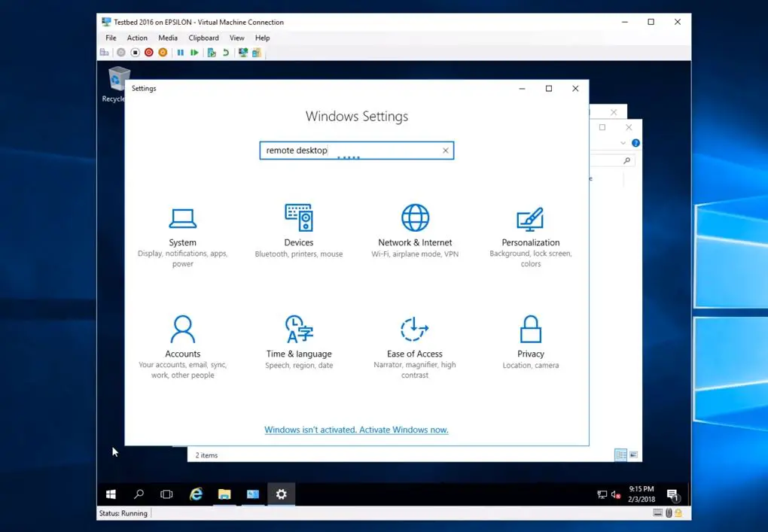This screenshot has width=768, height=532.
Task: Maximize the partially hidden Explorer window
Action: click(x=602, y=127)
